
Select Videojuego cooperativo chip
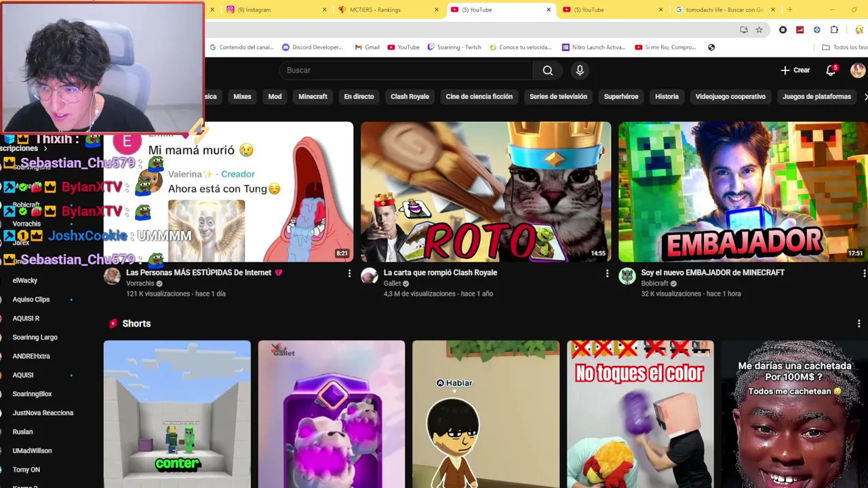(730, 97)
